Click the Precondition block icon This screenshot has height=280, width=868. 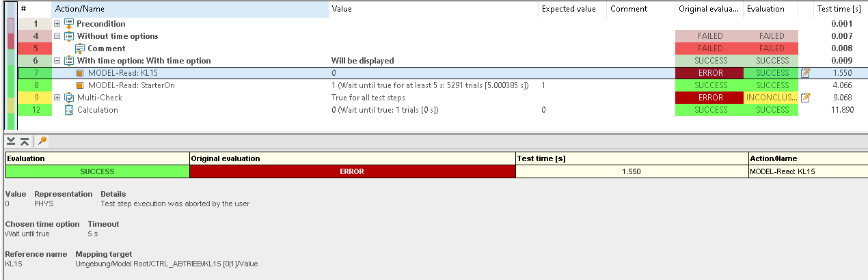(68, 24)
